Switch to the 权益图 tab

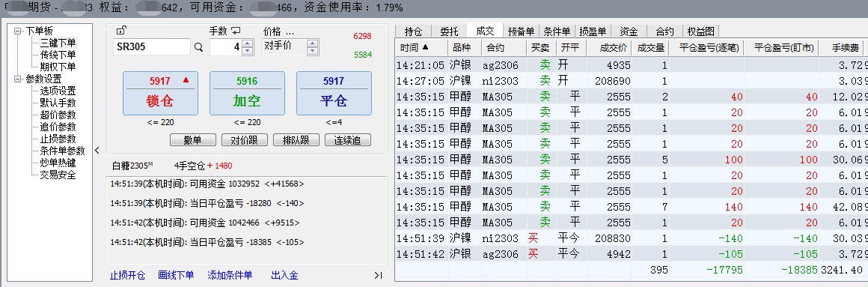(x=701, y=31)
